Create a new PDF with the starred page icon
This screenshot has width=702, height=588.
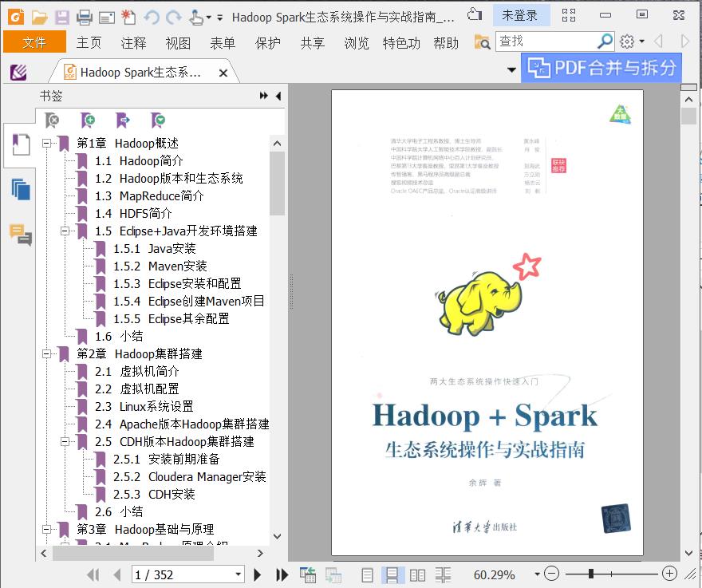click(x=128, y=18)
